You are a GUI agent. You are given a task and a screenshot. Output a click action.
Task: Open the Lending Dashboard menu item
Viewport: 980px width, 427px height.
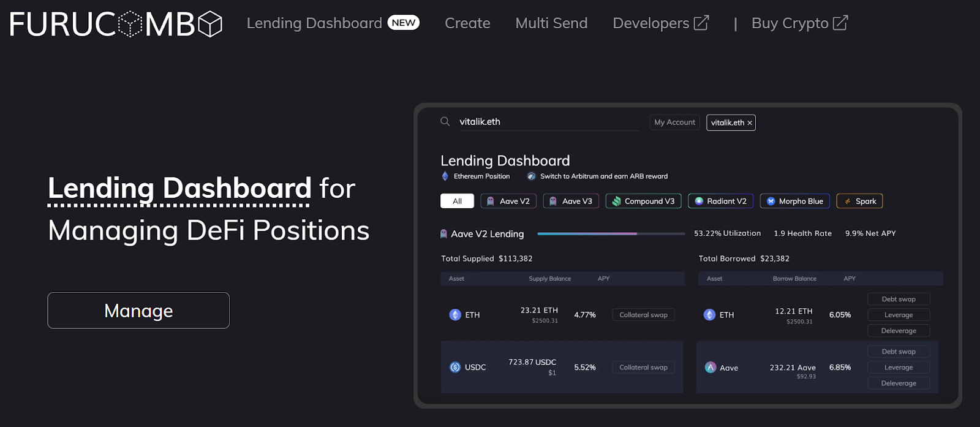314,23
